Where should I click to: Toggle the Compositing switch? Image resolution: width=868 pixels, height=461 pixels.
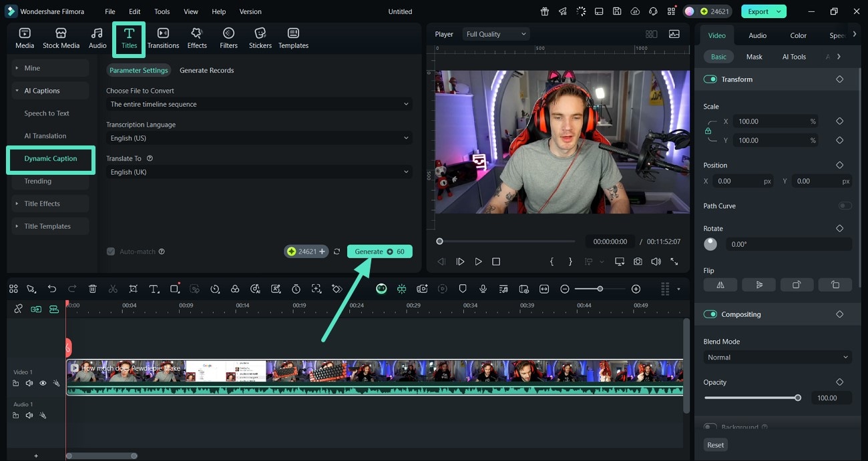click(x=710, y=314)
